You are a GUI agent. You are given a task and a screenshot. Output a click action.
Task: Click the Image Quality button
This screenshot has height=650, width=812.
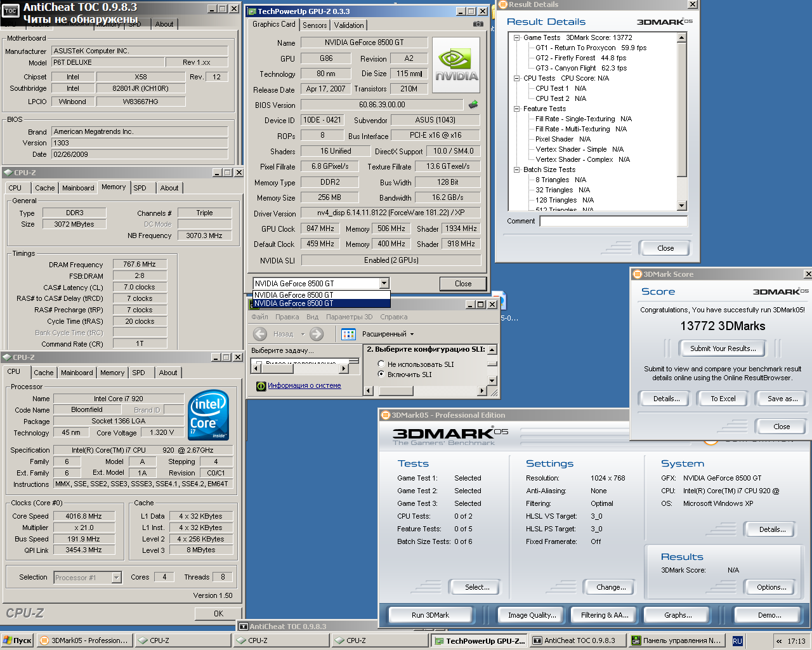tap(532, 615)
